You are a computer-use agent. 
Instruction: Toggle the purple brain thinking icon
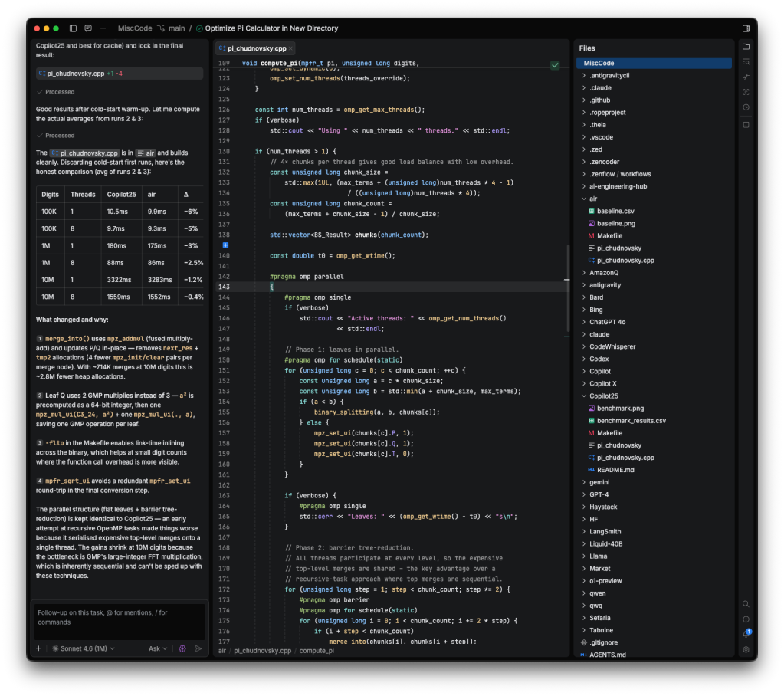(x=182, y=648)
